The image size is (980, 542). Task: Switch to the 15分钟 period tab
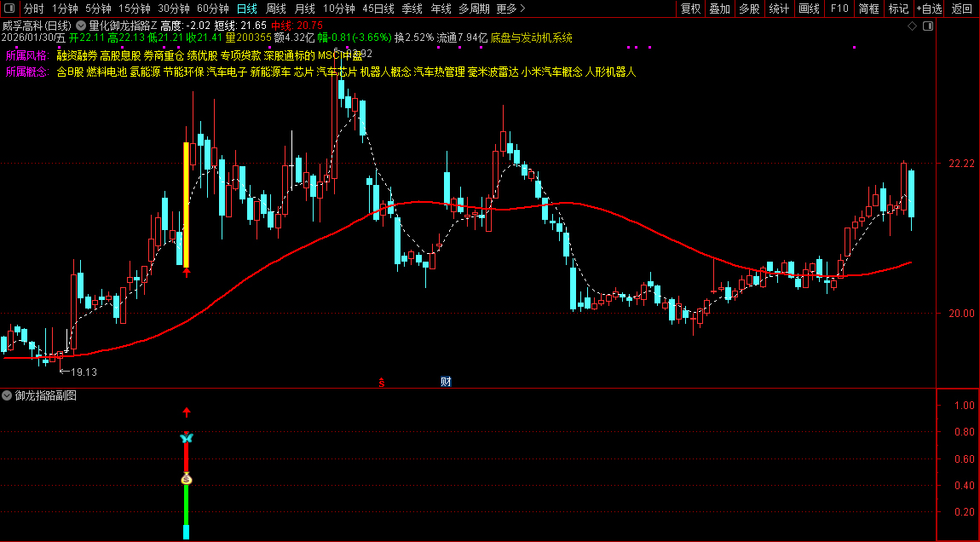tap(135, 9)
